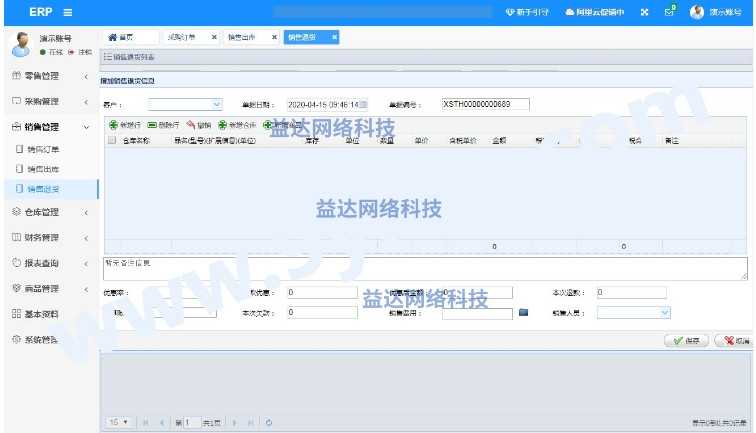Open the calendar picker beside the date
The width and height of the screenshot is (756, 433).
[x=364, y=104]
